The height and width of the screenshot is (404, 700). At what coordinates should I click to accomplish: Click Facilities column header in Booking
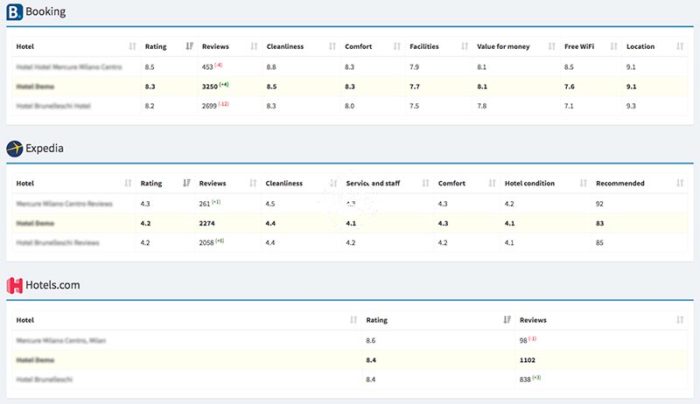coord(424,46)
